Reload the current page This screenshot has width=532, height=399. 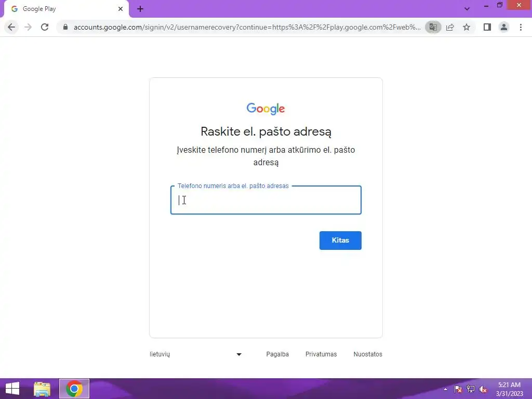point(45,27)
